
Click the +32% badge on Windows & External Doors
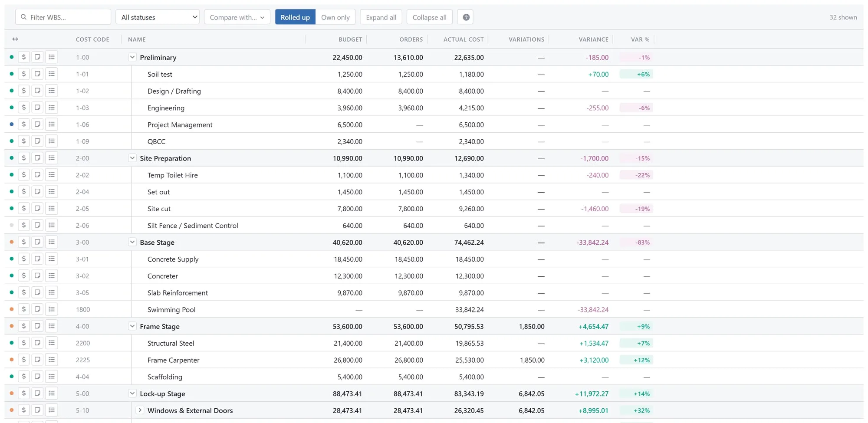coord(637,410)
